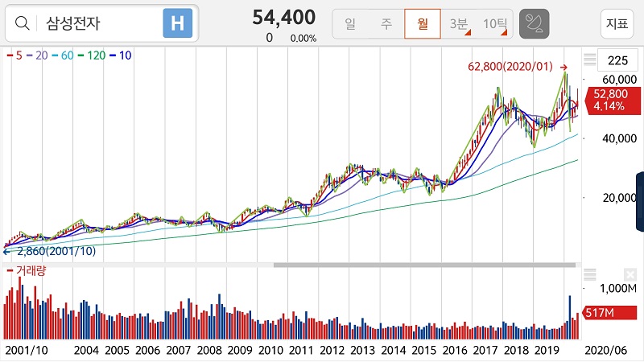Image resolution: width=644 pixels, height=362 pixels.
Task: Close the 거래량 volume panel
Action: [630, 274]
